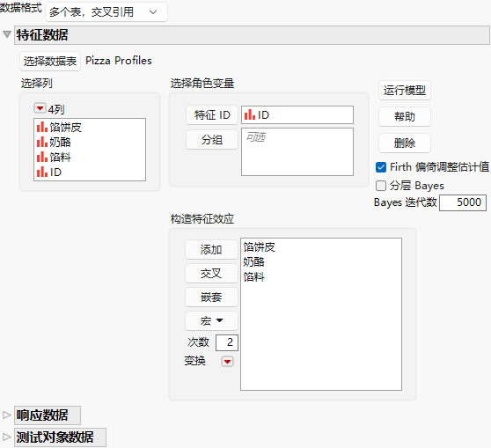Screen dimensions: 491x448
Task: Click the 特征 ID role button
Action: (x=212, y=115)
